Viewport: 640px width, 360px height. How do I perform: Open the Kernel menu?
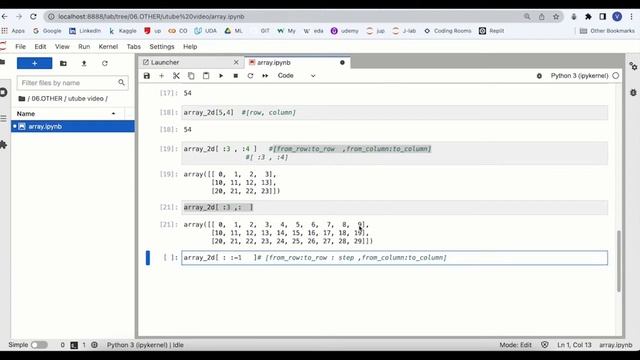coord(108,47)
